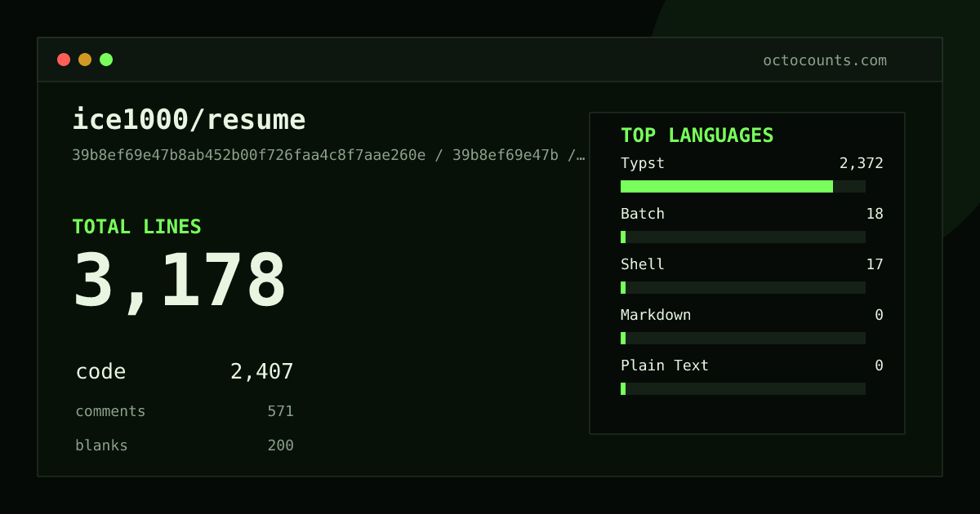Click the Markdown line count 0
Screen dimensions: 980x514
click(879, 315)
